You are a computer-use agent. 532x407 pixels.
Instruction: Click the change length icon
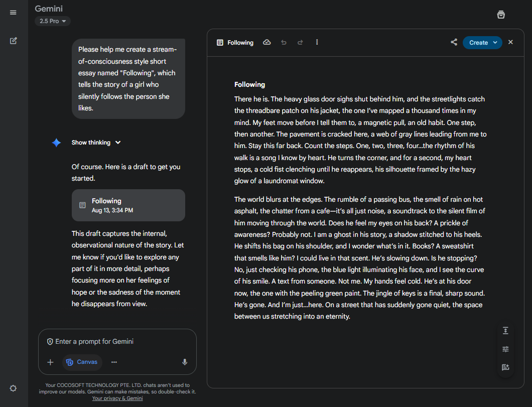[505, 330]
